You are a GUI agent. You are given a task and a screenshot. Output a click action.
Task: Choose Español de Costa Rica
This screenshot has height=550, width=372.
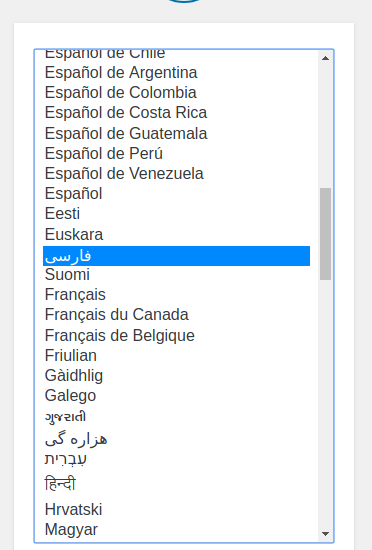point(176,113)
